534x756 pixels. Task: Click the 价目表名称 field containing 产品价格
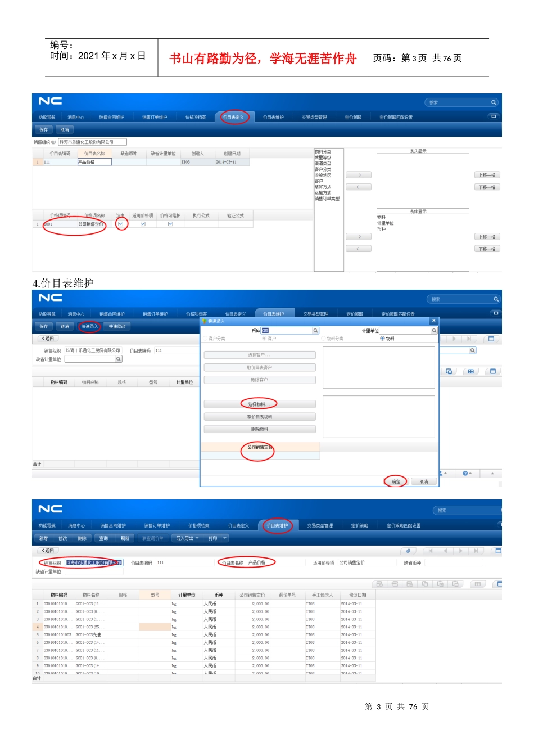pyautogui.click(x=275, y=562)
